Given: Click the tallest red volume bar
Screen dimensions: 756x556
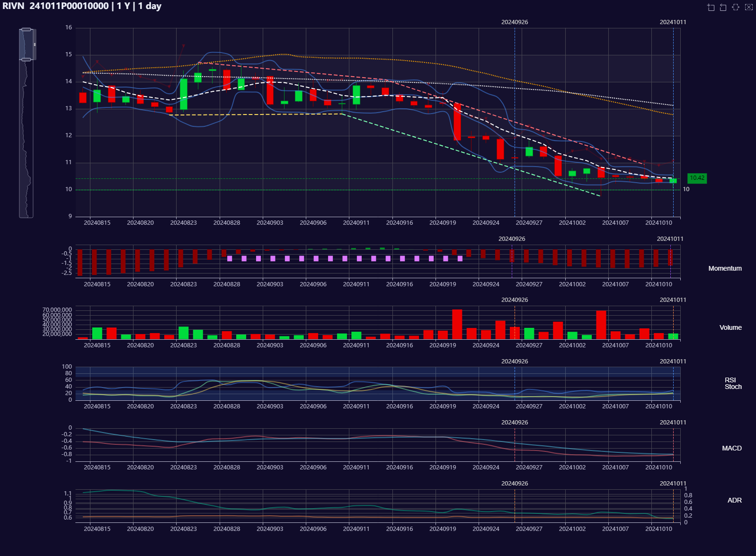Looking at the screenshot, I should [457, 324].
